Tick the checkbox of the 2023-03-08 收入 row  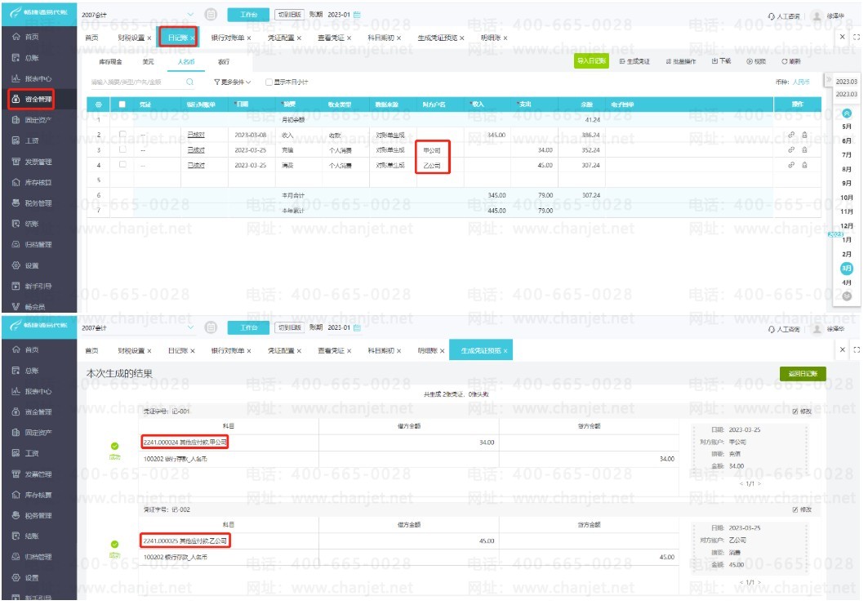(122, 134)
